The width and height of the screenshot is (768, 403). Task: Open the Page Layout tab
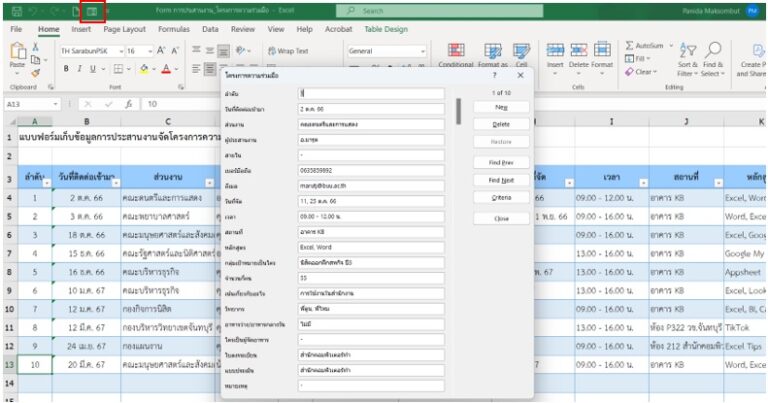[124, 30]
